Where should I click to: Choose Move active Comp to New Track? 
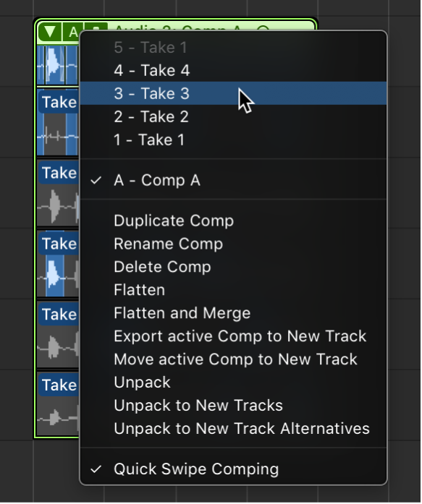click(x=234, y=359)
